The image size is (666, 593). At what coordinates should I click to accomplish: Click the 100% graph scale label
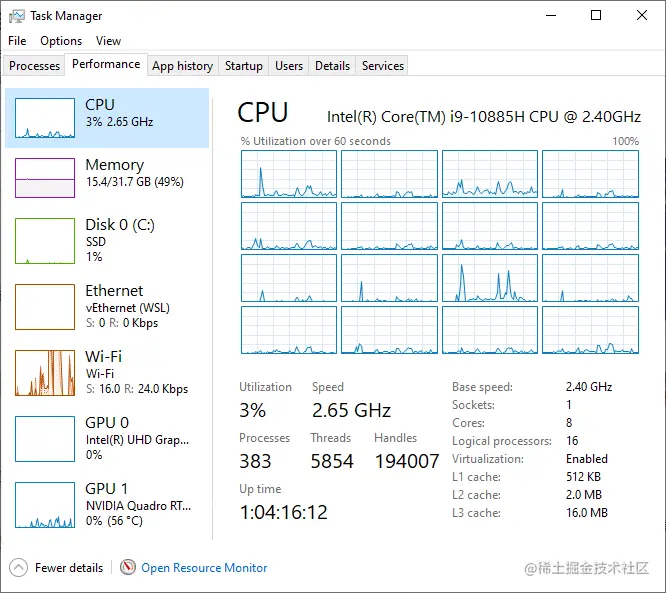(x=625, y=141)
